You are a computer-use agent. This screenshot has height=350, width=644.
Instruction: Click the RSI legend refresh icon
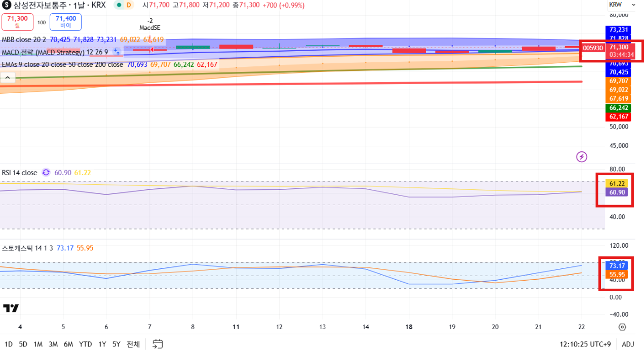(46, 173)
